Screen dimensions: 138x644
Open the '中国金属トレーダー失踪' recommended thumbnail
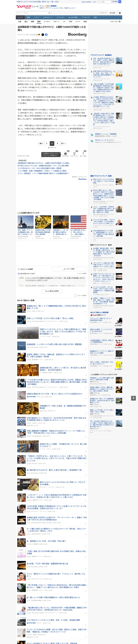61,222
